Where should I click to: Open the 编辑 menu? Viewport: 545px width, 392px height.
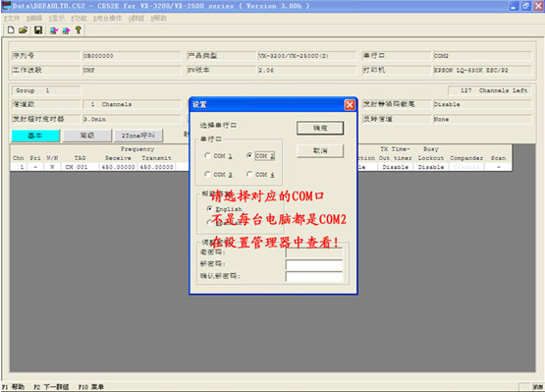click(x=34, y=18)
